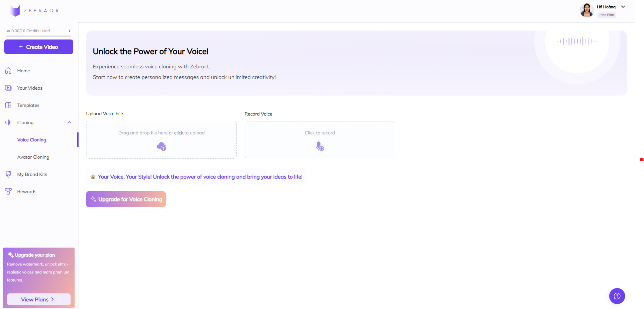Open the help chat bubble button
The height and width of the screenshot is (309, 644).
(x=617, y=296)
